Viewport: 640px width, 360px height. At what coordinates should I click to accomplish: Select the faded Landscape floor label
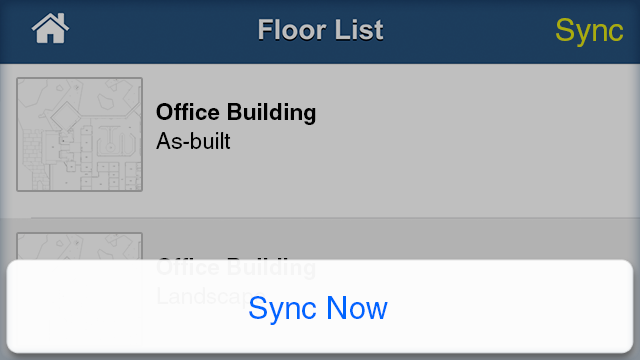pos(210,297)
